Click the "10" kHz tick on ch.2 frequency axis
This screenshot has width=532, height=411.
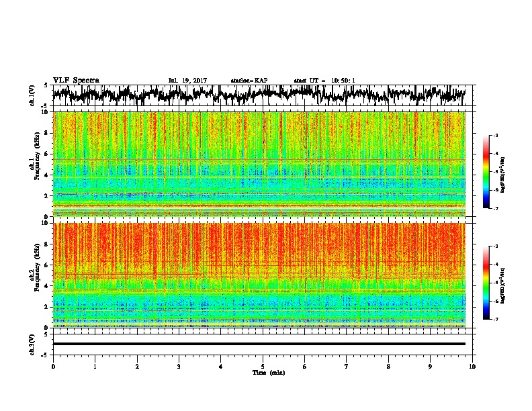click(x=46, y=223)
